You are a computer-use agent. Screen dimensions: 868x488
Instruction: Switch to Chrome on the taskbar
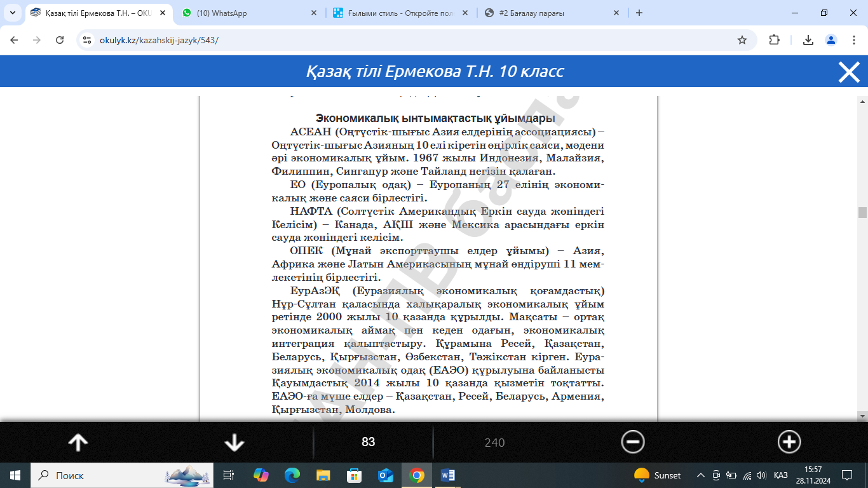click(x=417, y=475)
